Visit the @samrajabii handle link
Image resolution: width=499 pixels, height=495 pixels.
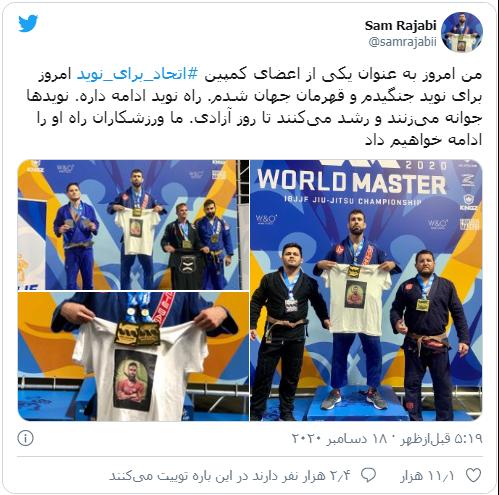(402, 42)
